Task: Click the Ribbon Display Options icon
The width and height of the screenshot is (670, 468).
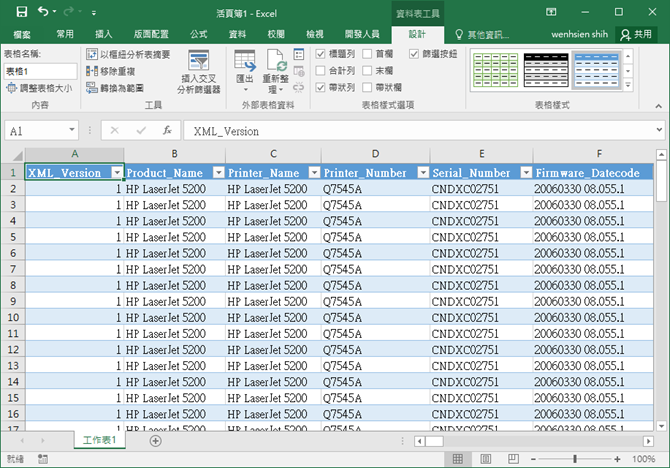Action: pyautogui.click(x=551, y=12)
